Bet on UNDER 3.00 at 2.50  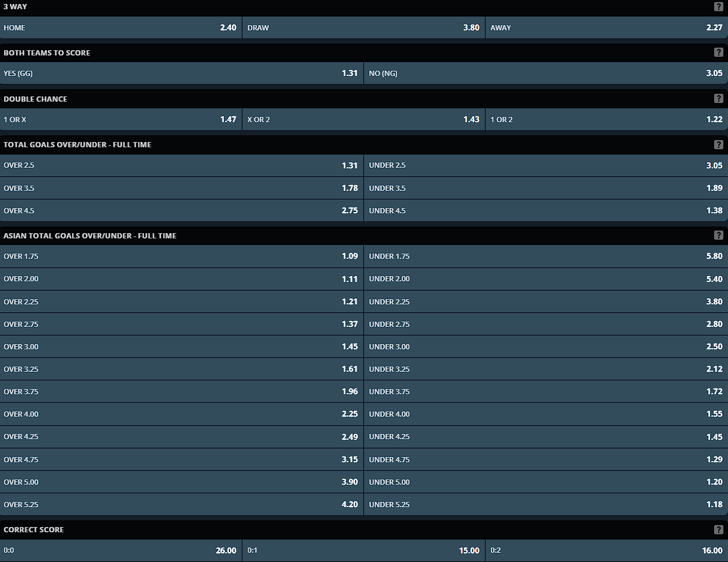pyautogui.click(x=546, y=347)
